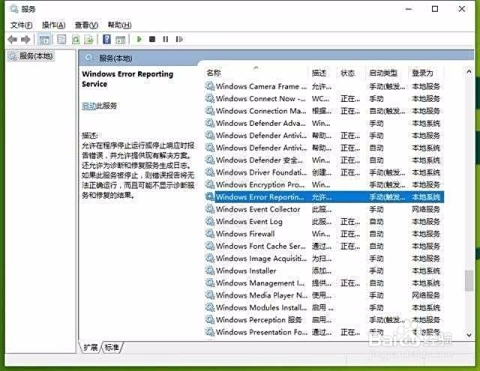The width and height of the screenshot is (480, 371).
Task: Click the blue Help question-mark icon
Action: (x=107, y=39)
